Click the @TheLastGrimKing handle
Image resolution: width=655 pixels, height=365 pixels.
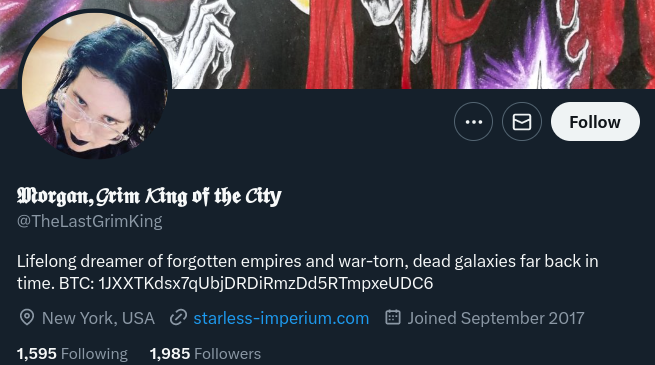(x=89, y=221)
